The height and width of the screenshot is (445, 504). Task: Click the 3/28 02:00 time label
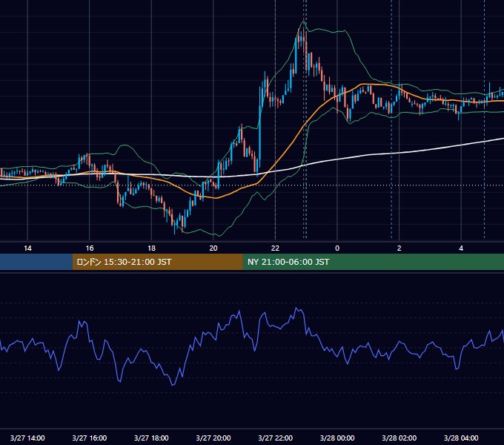[x=399, y=438]
